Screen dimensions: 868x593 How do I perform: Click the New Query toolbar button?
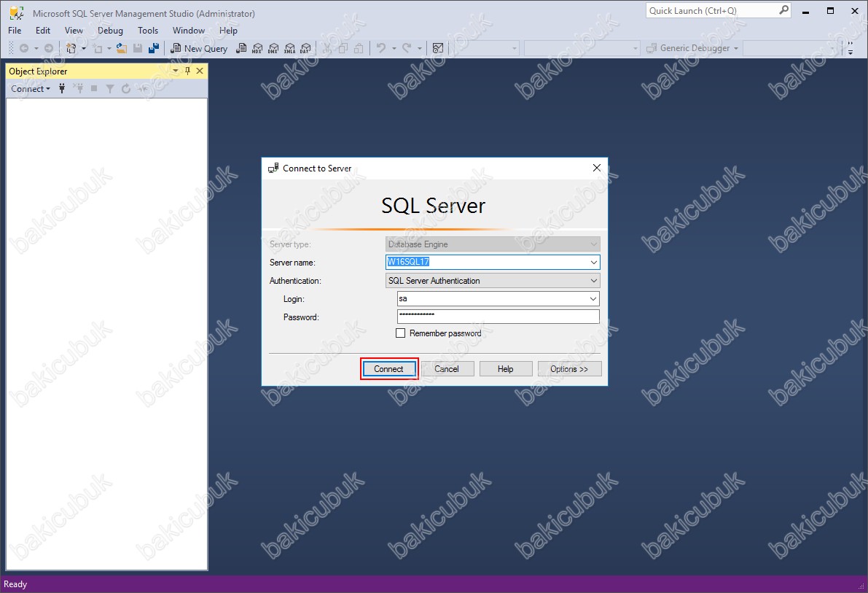click(199, 48)
